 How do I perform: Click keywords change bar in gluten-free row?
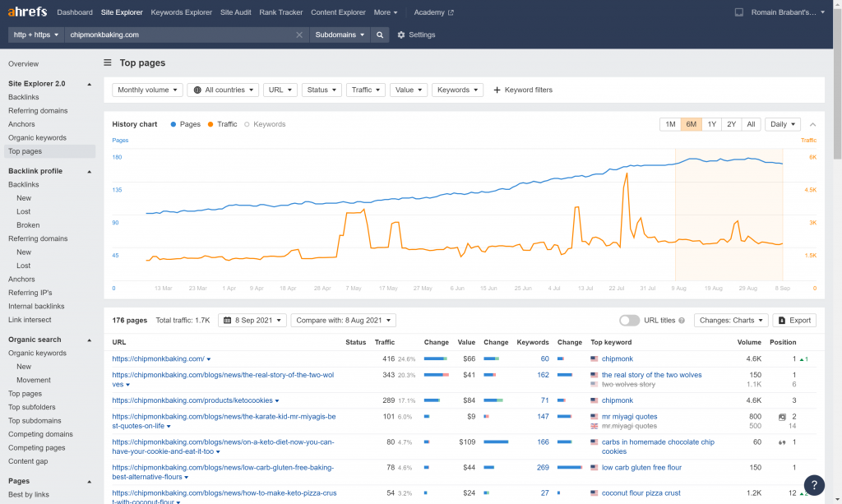point(570,468)
